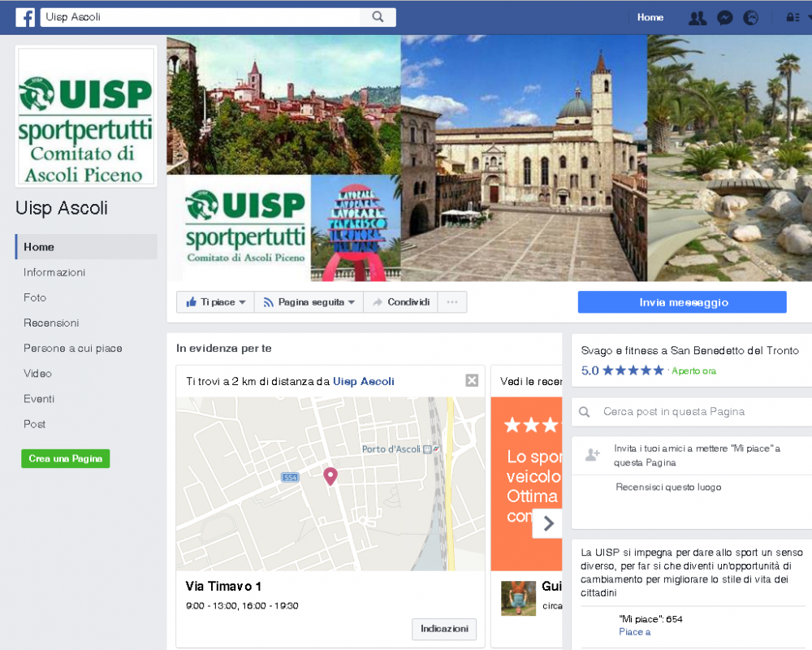Open friend requests icon

click(697, 18)
